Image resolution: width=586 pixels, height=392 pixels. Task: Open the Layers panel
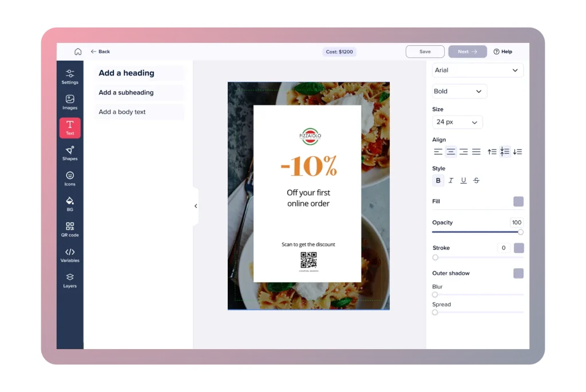coord(70,280)
